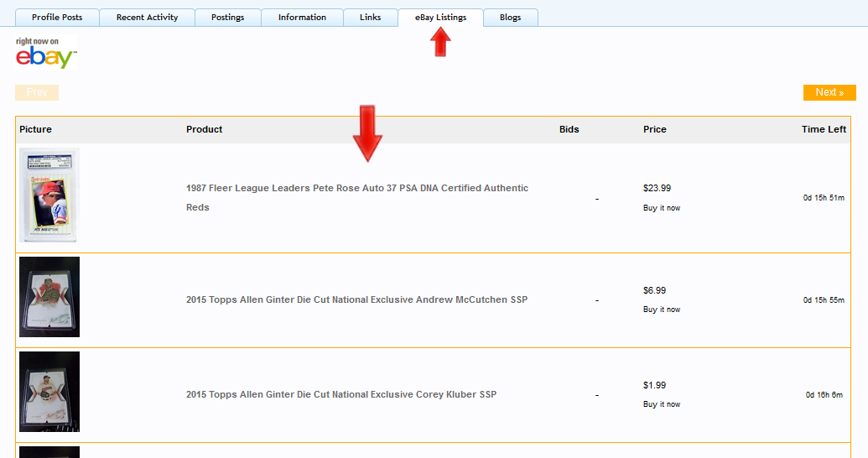Image resolution: width=868 pixels, height=458 pixels.
Task: Select the Information tab
Action: (x=302, y=17)
